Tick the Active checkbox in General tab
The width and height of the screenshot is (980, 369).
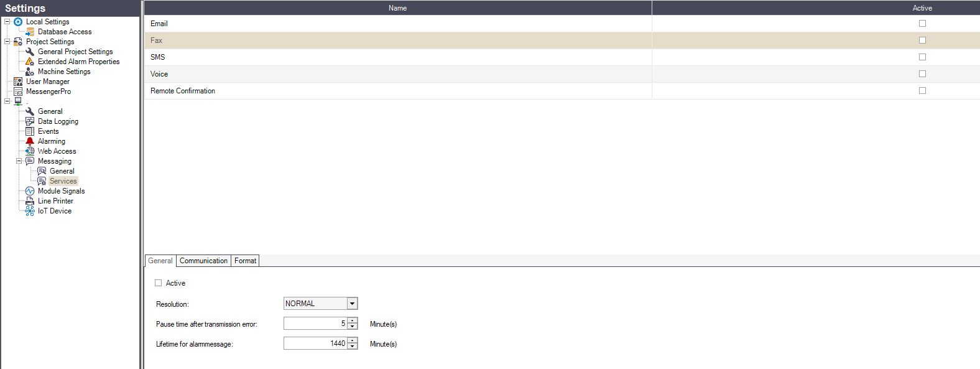coord(158,283)
